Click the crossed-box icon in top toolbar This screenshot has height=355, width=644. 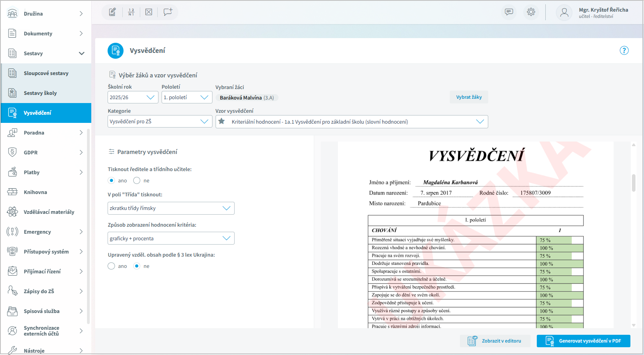149,12
